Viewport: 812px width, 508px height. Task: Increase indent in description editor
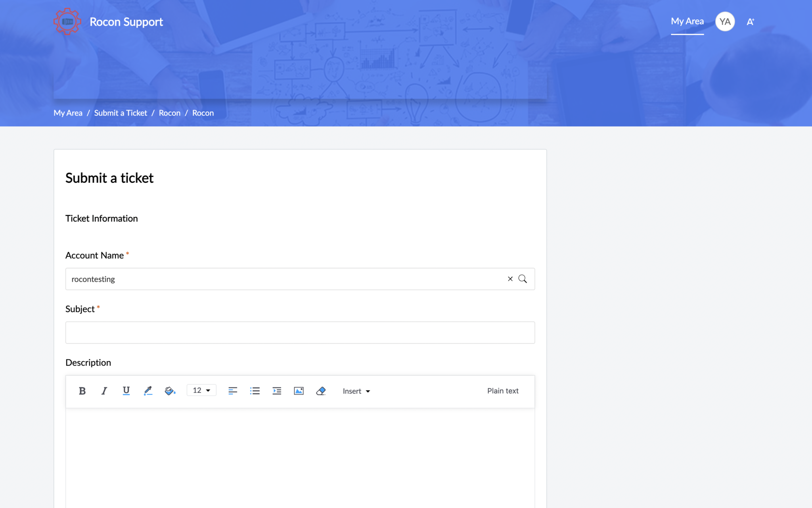pyautogui.click(x=277, y=391)
